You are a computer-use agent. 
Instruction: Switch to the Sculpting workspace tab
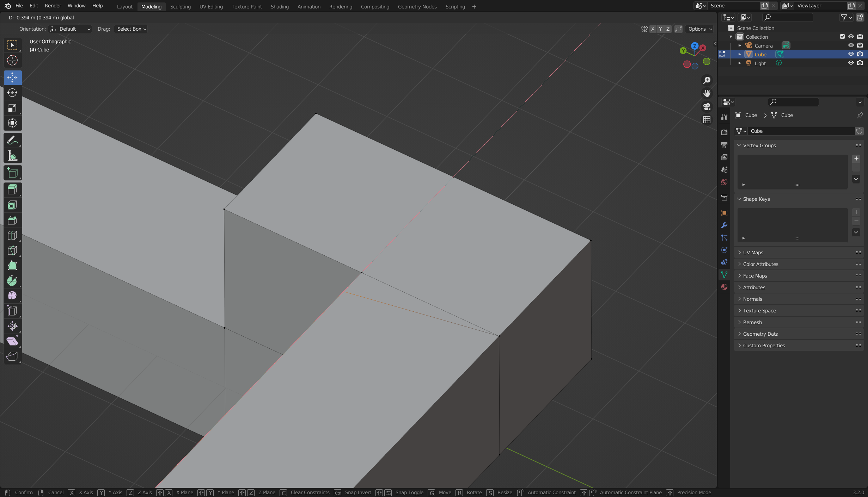tap(180, 6)
